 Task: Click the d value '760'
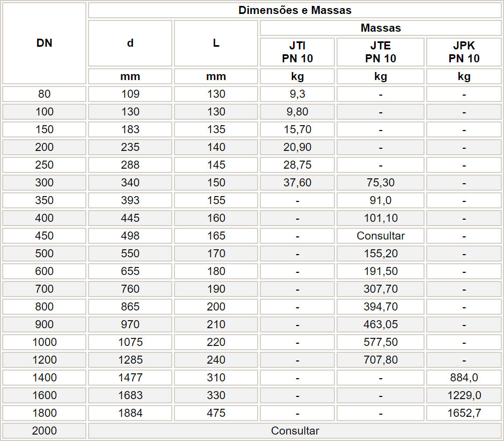tap(130, 288)
